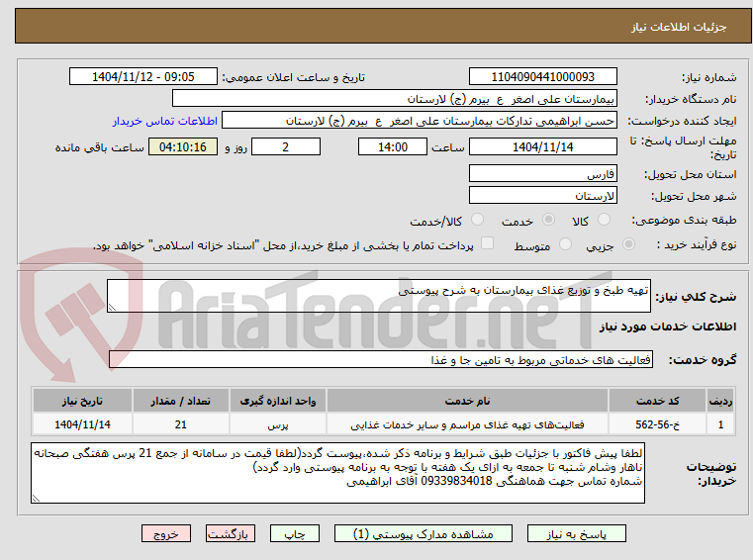Click row number 1 cell
The image size is (753, 560).
(x=720, y=424)
